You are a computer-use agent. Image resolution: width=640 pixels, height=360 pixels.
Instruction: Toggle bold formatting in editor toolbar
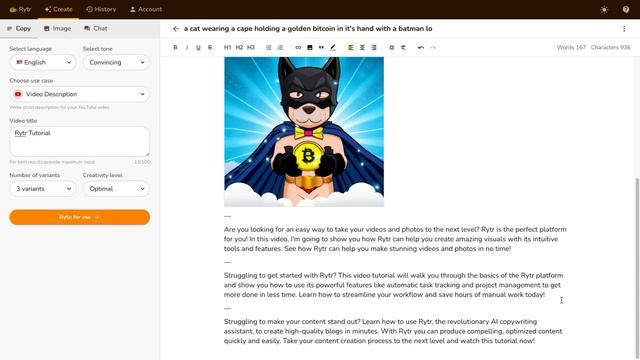175,47
